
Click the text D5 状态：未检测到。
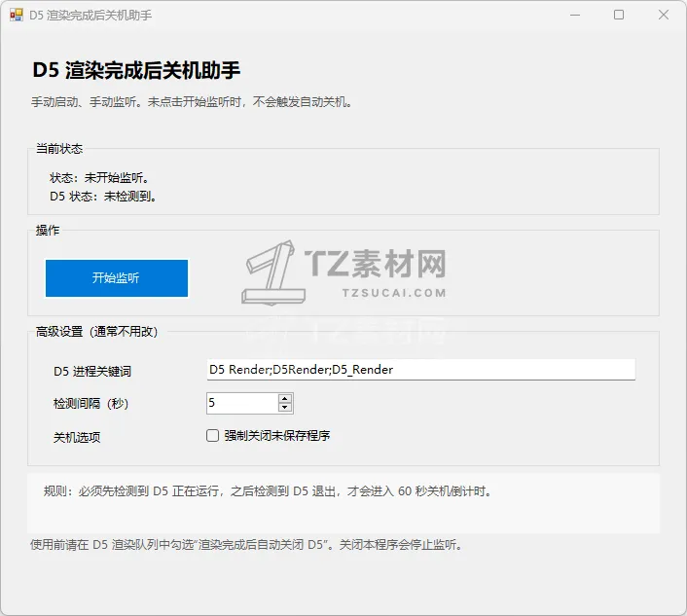pyautogui.click(x=103, y=197)
